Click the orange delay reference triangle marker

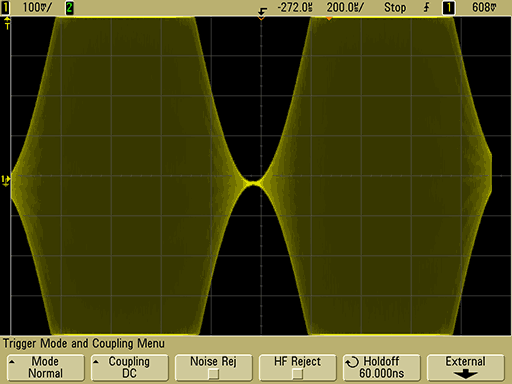point(329,19)
